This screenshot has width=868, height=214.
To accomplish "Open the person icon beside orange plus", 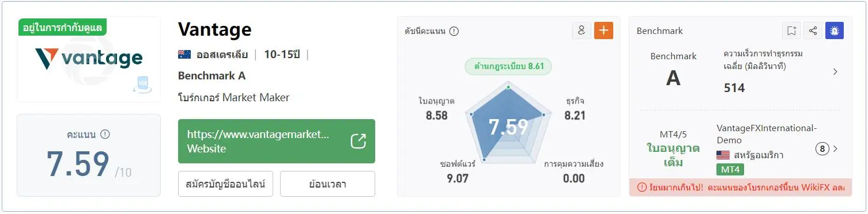I will point(582,30).
